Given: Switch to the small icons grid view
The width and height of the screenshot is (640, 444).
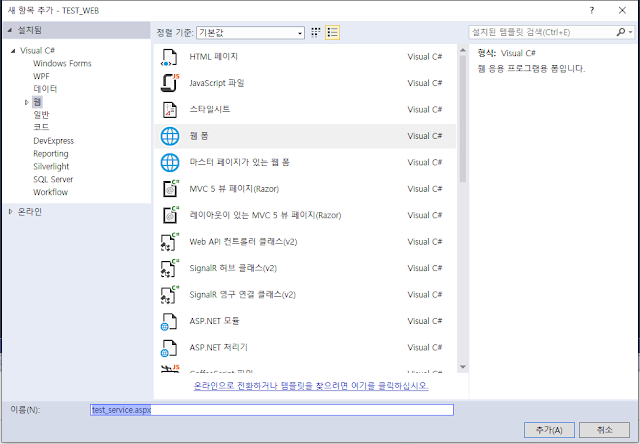Looking at the screenshot, I should point(316,32).
